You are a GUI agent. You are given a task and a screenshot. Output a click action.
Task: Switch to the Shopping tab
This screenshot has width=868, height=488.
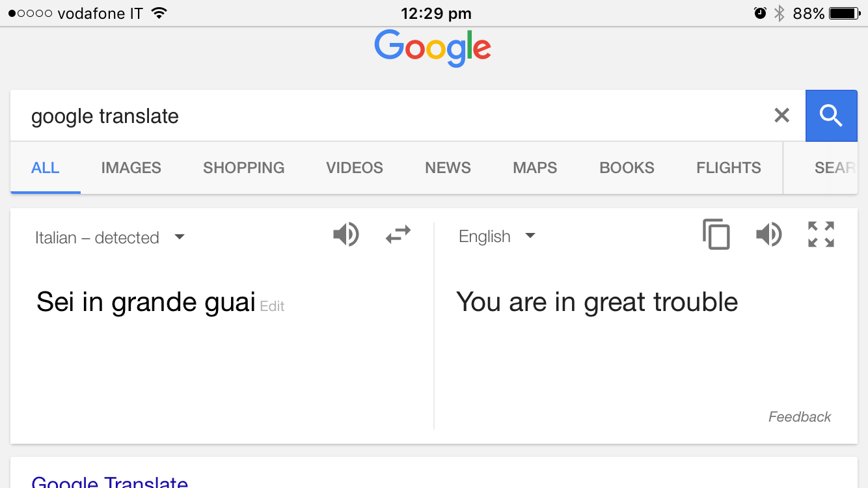(x=243, y=168)
